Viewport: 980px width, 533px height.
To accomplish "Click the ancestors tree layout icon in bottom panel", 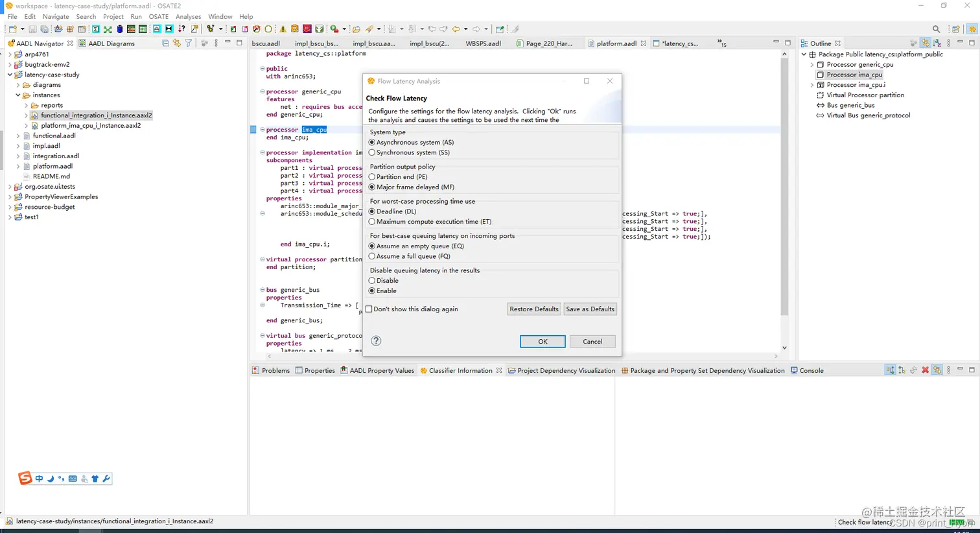I will pyautogui.click(x=891, y=370).
